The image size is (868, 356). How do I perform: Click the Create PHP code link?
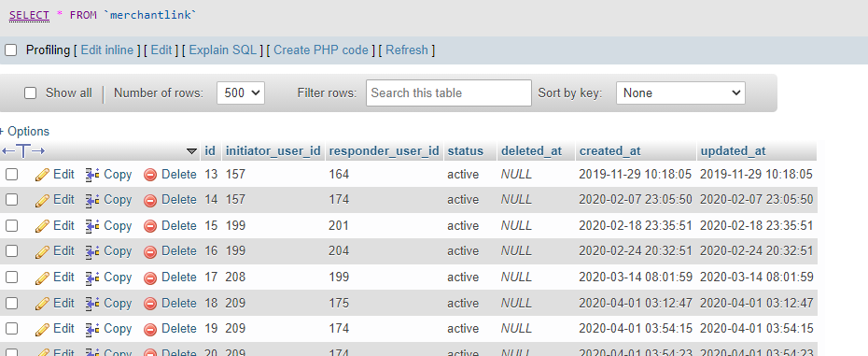pos(321,50)
